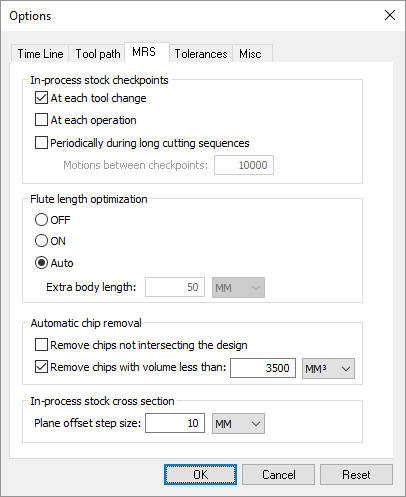Expand the plane offset MM units dropdown
Image resolution: width=406 pixels, height=497 pixels.
pyautogui.click(x=238, y=424)
